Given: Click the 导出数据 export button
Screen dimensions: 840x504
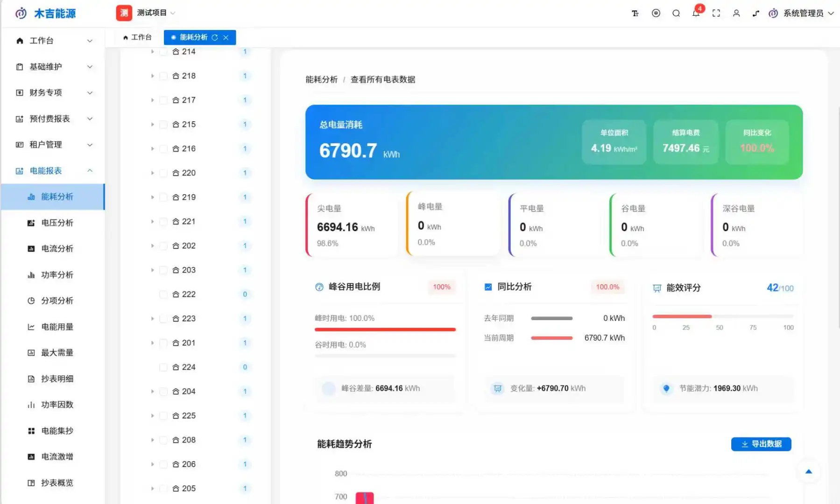Looking at the screenshot, I should [761, 444].
